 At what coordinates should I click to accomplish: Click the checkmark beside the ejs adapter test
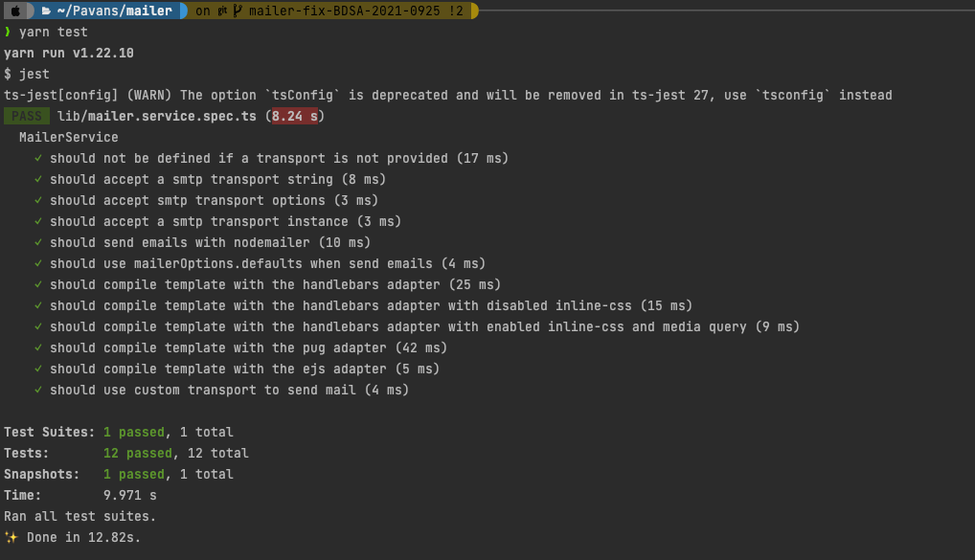pos(38,369)
